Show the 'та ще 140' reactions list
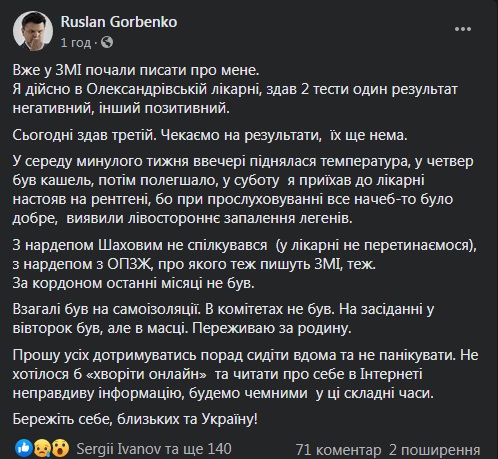 198,449
